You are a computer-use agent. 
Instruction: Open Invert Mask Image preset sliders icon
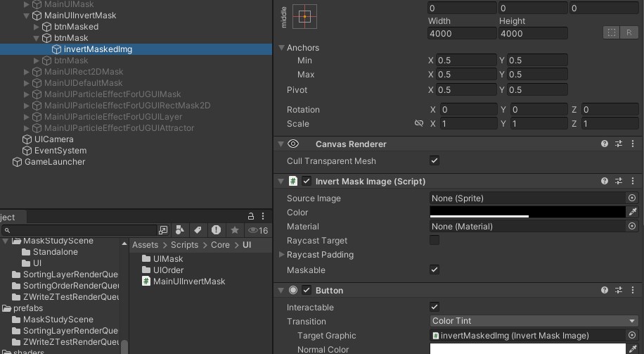[x=619, y=181]
